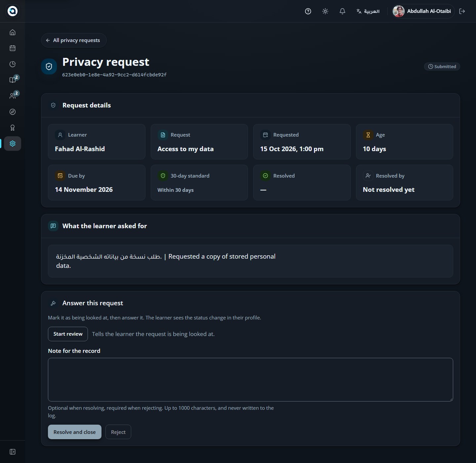The height and width of the screenshot is (463, 476).
Task: Open the calendar icon in sidebar
Action: [13, 48]
